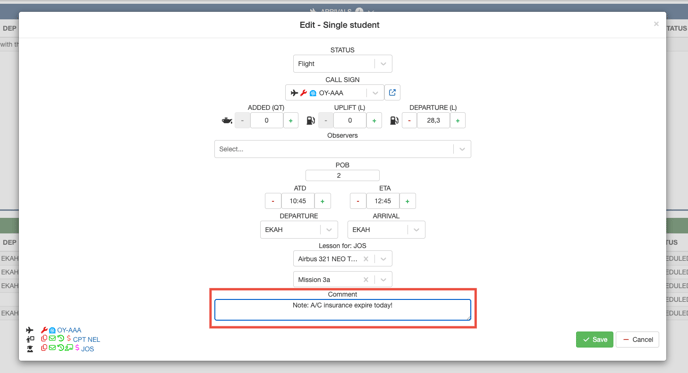Increase the ETA time
The image size is (688, 373).
click(x=407, y=201)
